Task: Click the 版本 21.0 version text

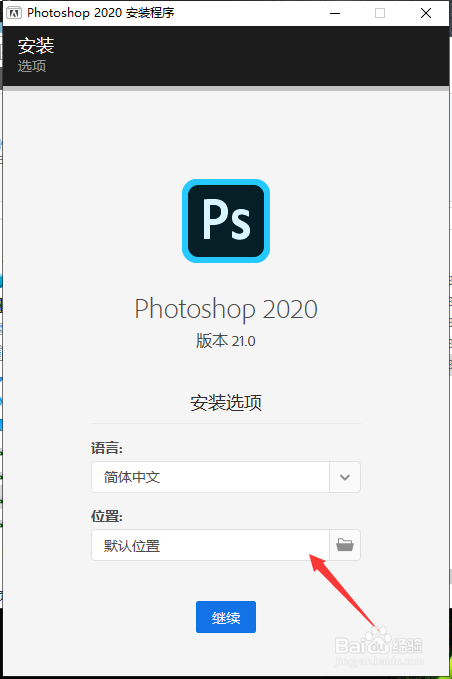Action: [x=226, y=341]
